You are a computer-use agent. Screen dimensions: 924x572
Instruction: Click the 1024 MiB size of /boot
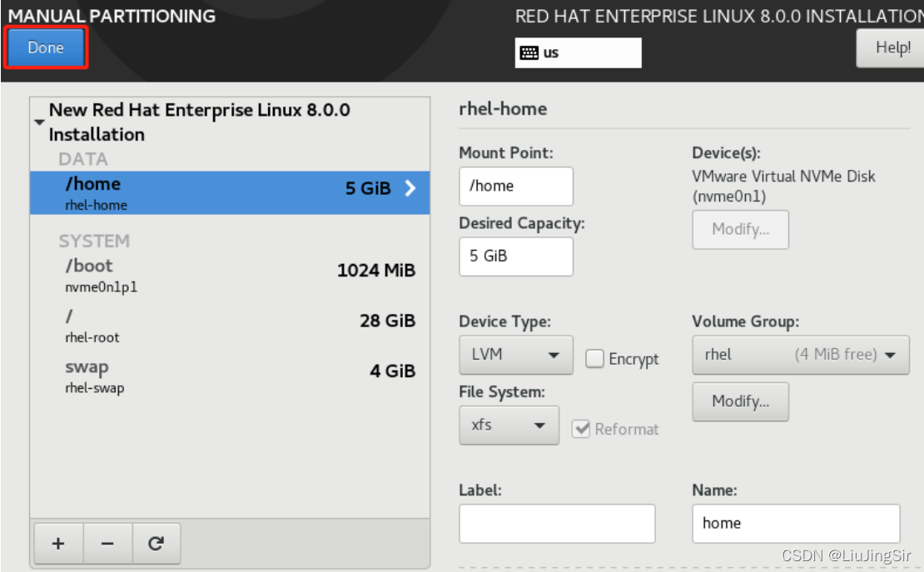pos(376,270)
